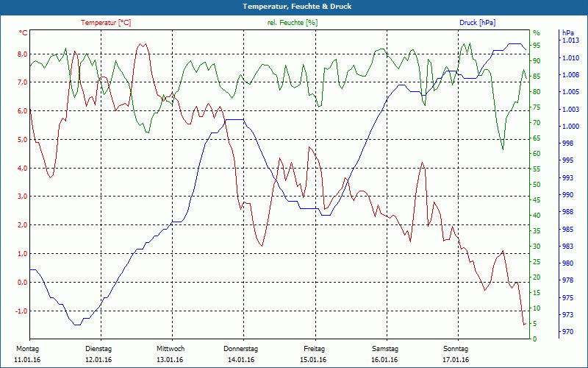This screenshot has height=368, width=588.
Task: Click the "7,0" temperature axis label
Action: tap(23, 82)
